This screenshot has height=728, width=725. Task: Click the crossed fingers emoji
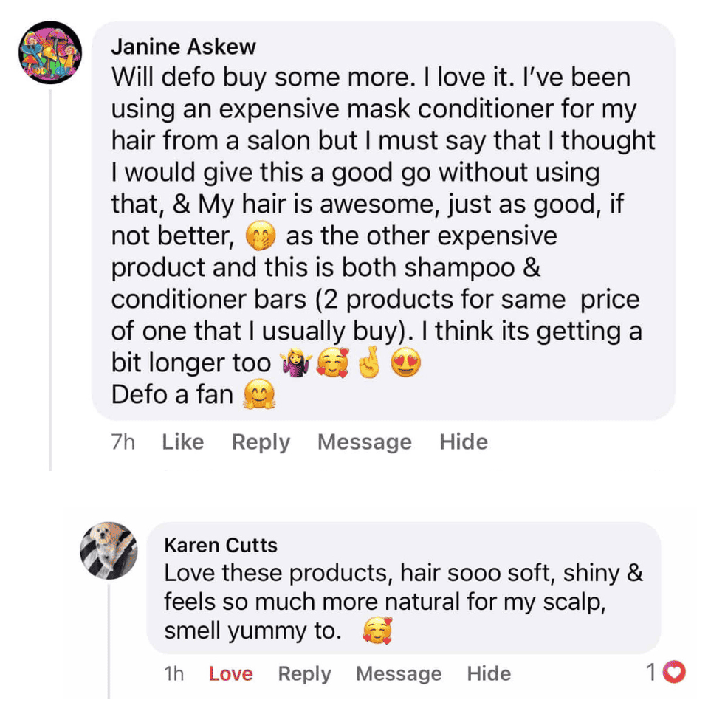(368, 364)
